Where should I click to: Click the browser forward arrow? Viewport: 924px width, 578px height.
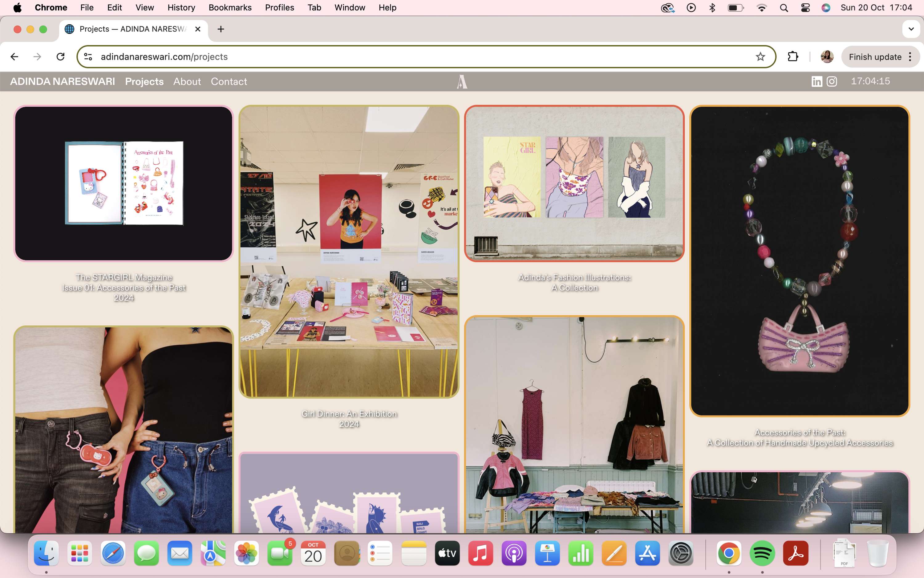pyautogui.click(x=37, y=57)
